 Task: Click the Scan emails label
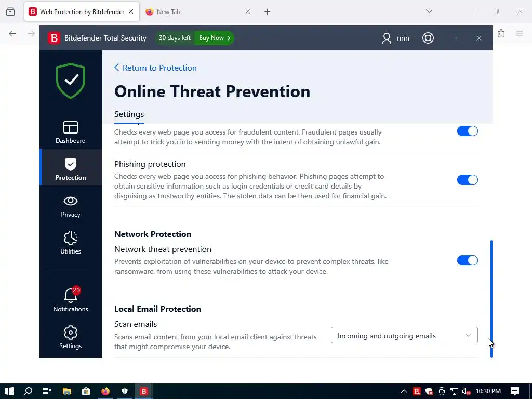pos(136,324)
